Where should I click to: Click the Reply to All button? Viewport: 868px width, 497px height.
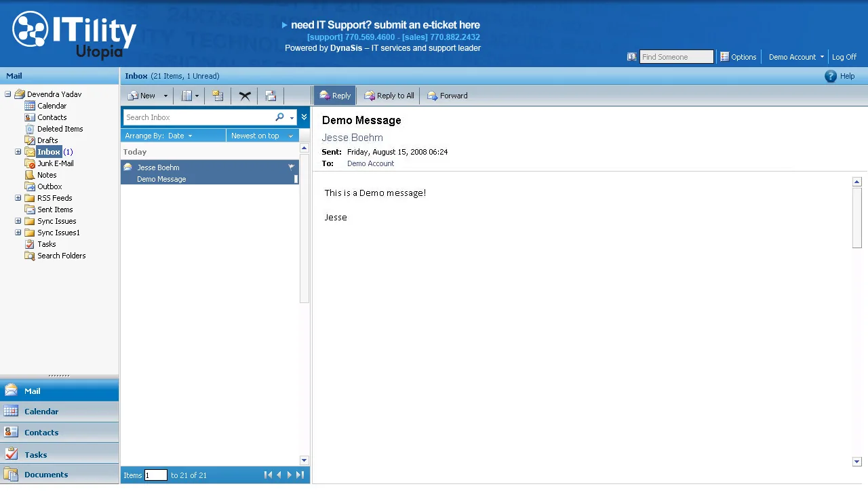[x=389, y=96]
